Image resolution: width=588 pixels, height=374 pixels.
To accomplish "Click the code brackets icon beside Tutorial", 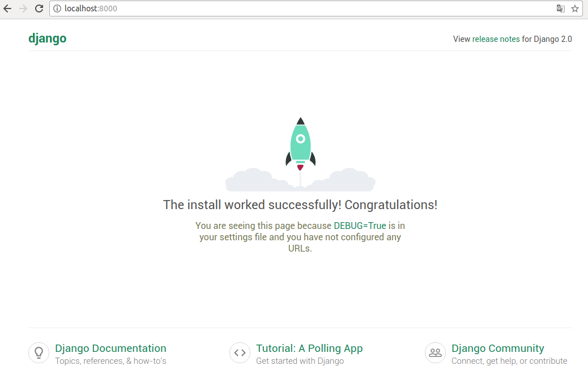I will coord(240,352).
